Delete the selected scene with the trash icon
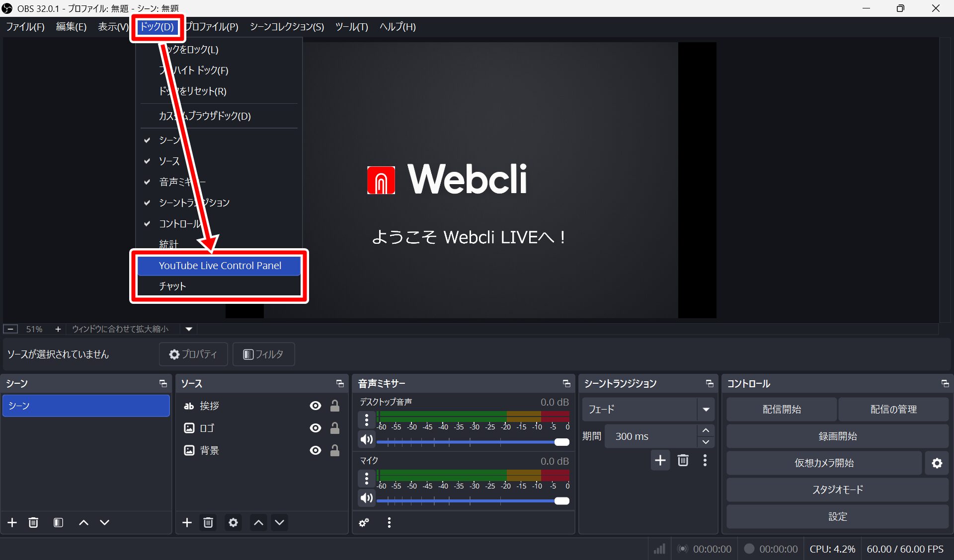Image resolution: width=954 pixels, height=560 pixels. tap(33, 522)
